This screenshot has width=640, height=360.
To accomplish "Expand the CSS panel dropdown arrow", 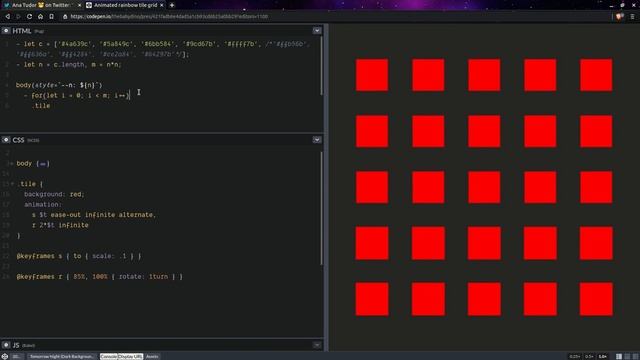I will click(x=317, y=140).
